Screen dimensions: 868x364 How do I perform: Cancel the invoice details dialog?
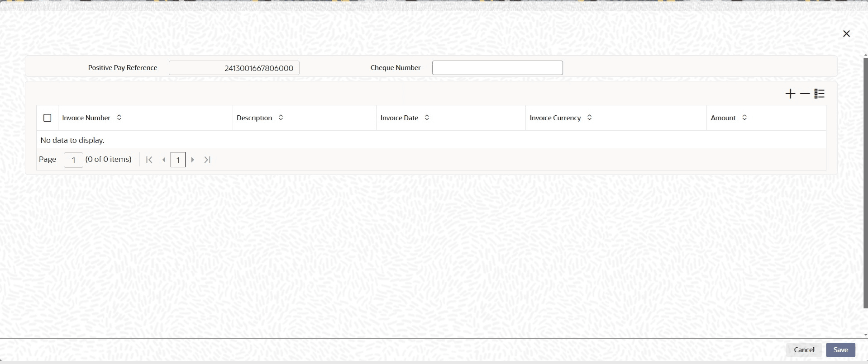coord(804,350)
